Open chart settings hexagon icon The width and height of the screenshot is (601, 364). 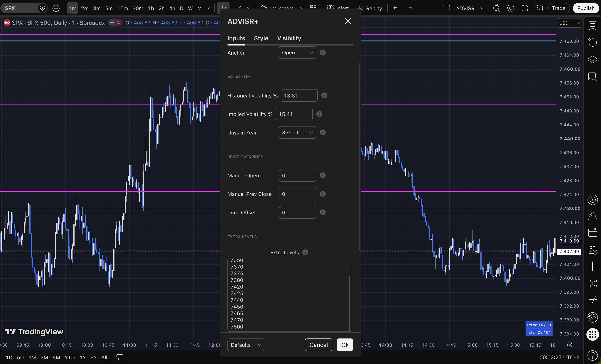(511, 8)
